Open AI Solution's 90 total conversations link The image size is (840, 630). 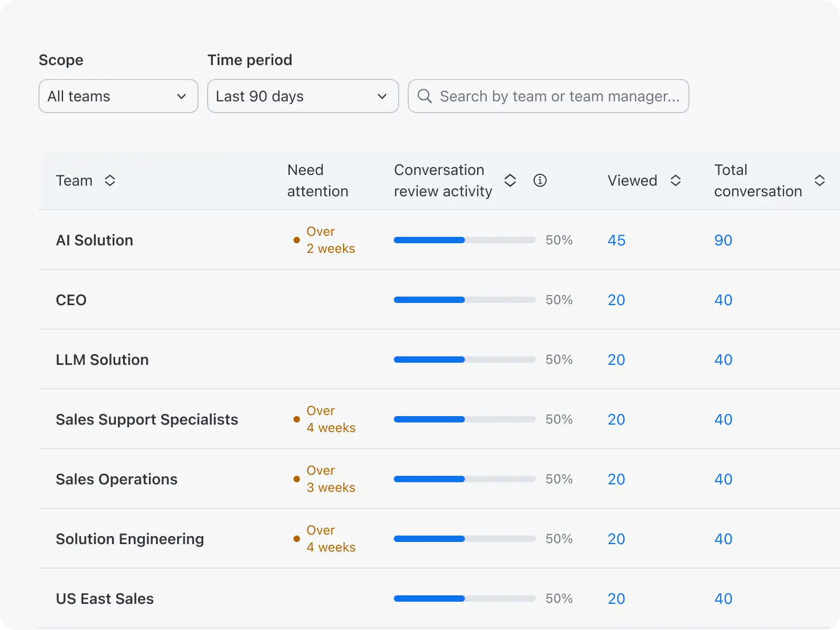(723, 240)
